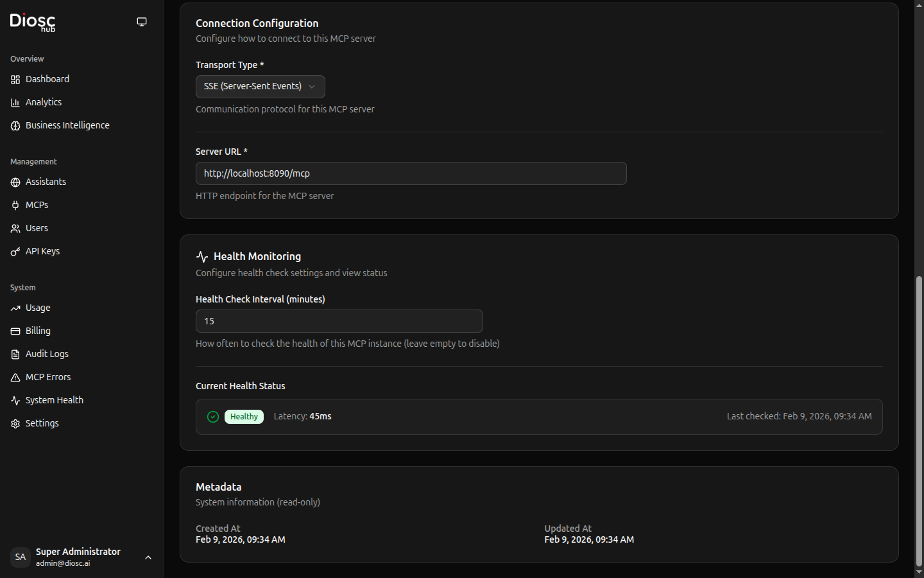Open the Transport Type dropdown
This screenshot has width=924, height=578.
260,87
